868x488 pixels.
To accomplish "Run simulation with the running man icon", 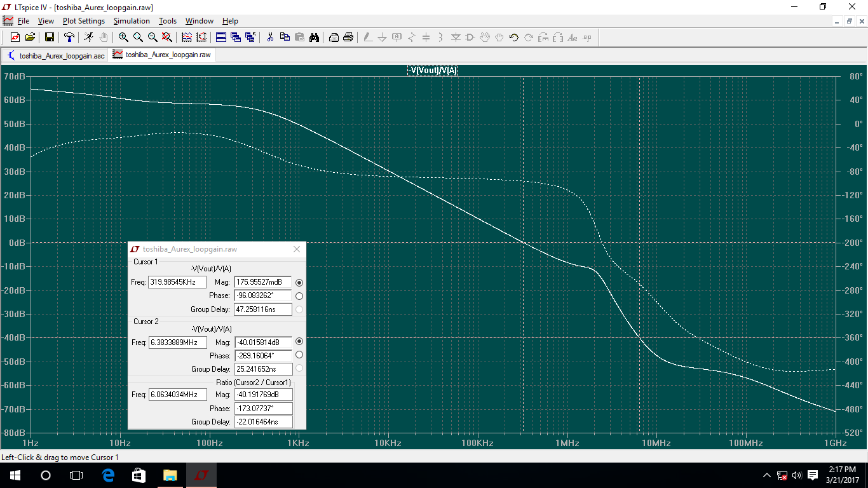I will pos(89,37).
